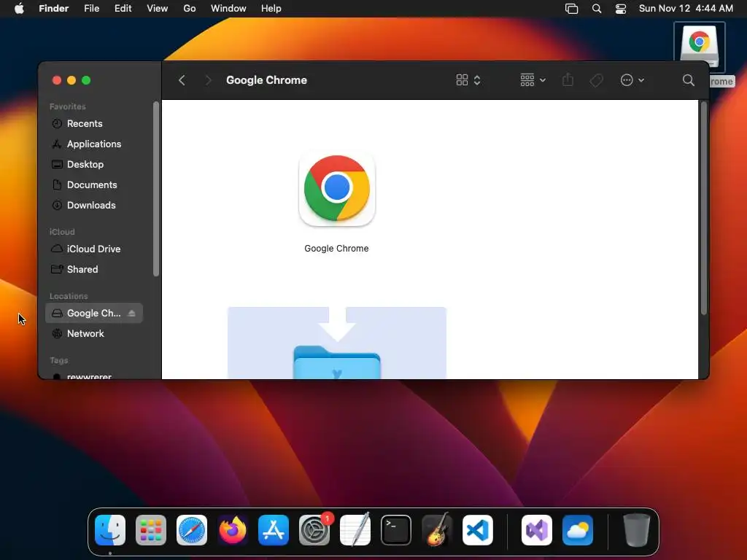
Task: Open System Settings from the Dock
Action: 314,530
